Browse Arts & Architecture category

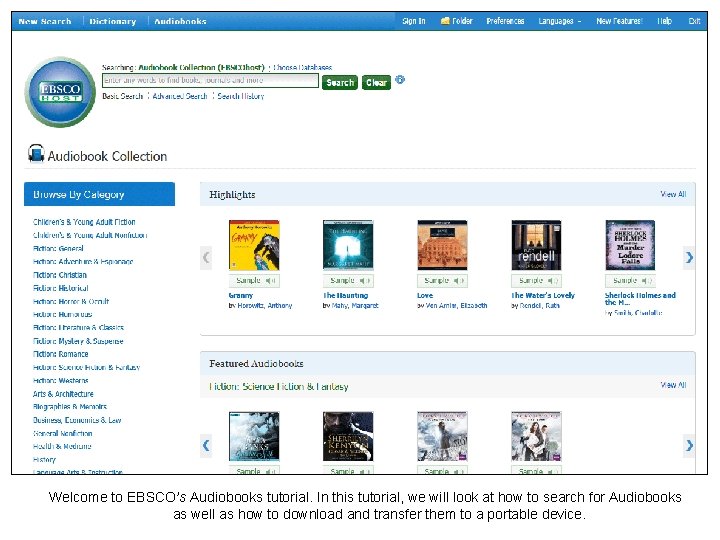[x=63, y=394]
